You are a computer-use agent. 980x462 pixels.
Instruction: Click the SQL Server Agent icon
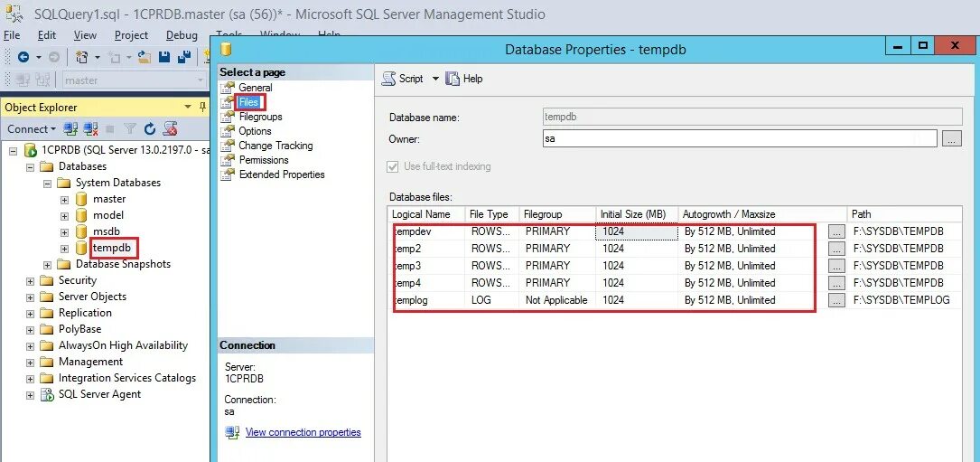(x=47, y=394)
